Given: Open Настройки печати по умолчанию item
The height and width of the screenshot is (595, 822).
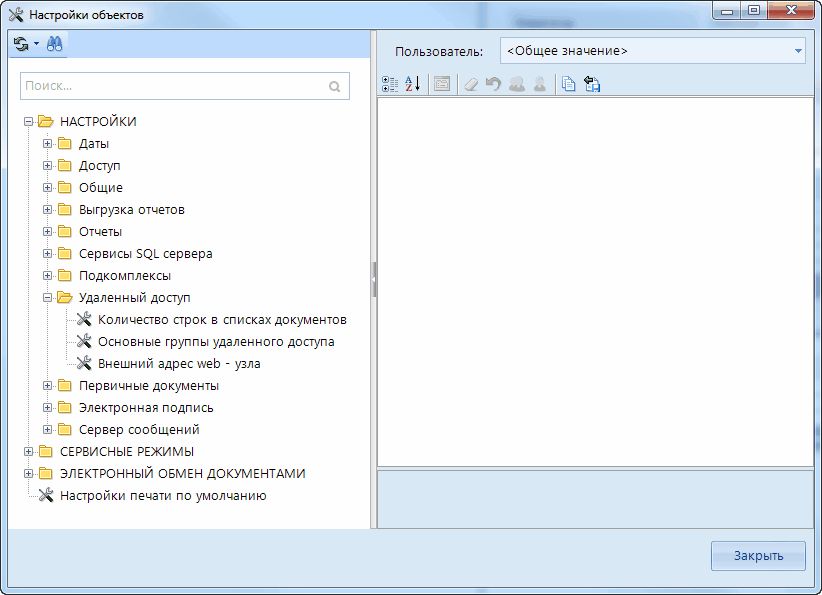Looking at the screenshot, I should pyautogui.click(x=162, y=496).
